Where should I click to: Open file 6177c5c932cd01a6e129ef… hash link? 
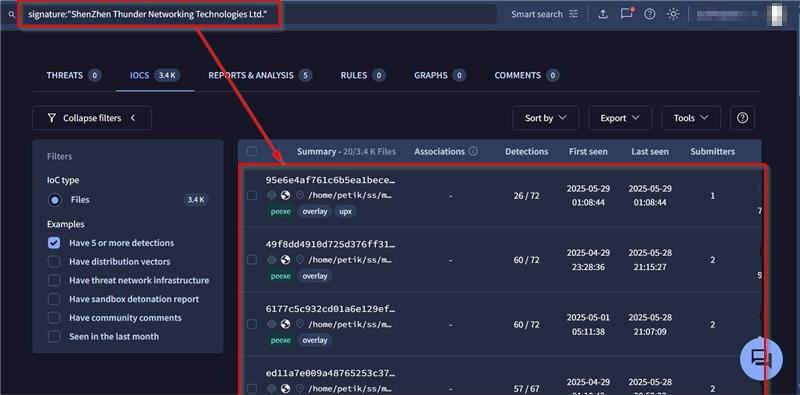331,309
